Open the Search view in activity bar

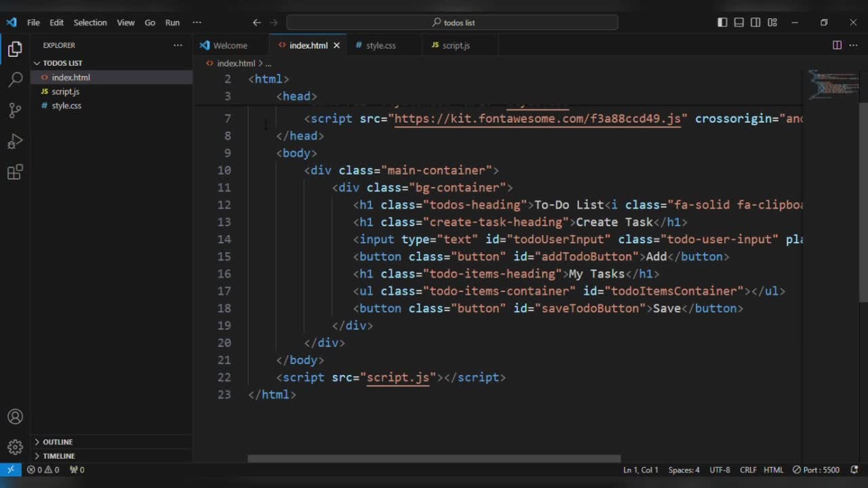tap(15, 80)
